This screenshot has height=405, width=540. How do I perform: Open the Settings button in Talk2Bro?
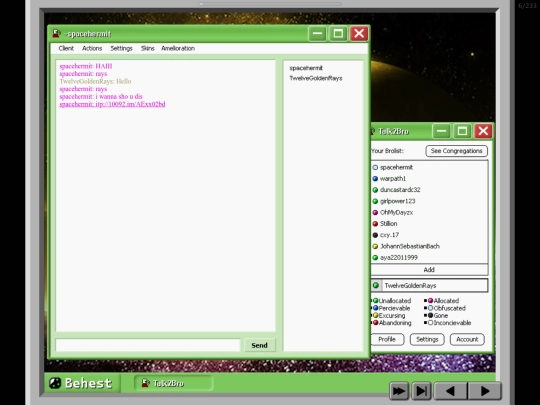427,339
